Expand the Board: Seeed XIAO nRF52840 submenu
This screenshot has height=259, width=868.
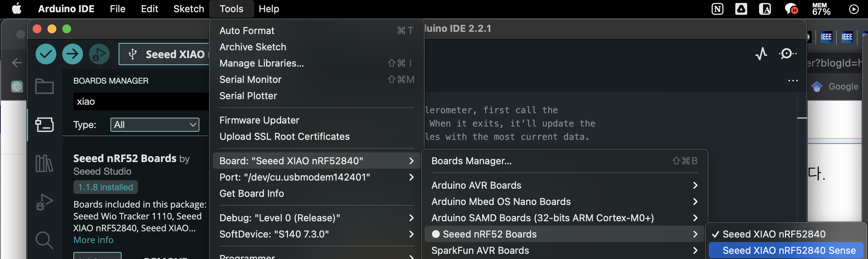pos(317,161)
